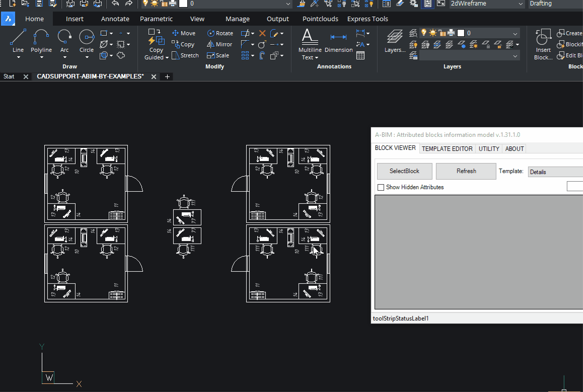Select the Polyline tool
The width and height of the screenshot is (583, 392).
pyautogui.click(x=41, y=40)
